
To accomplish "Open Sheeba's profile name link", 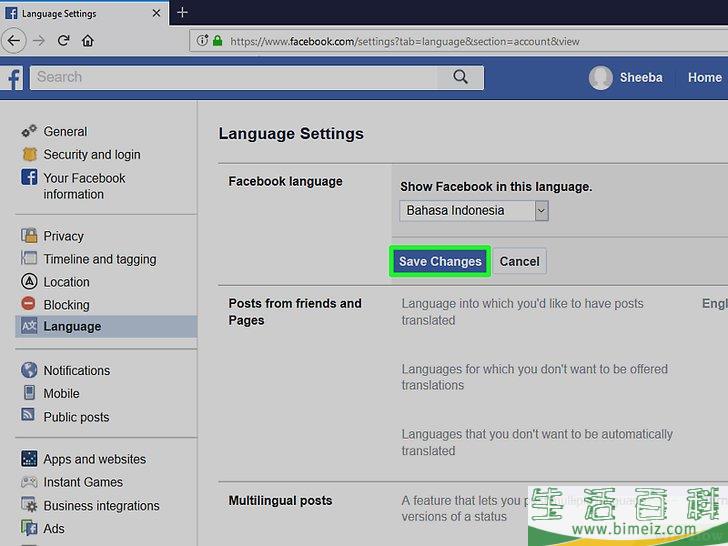I will 641,77.
